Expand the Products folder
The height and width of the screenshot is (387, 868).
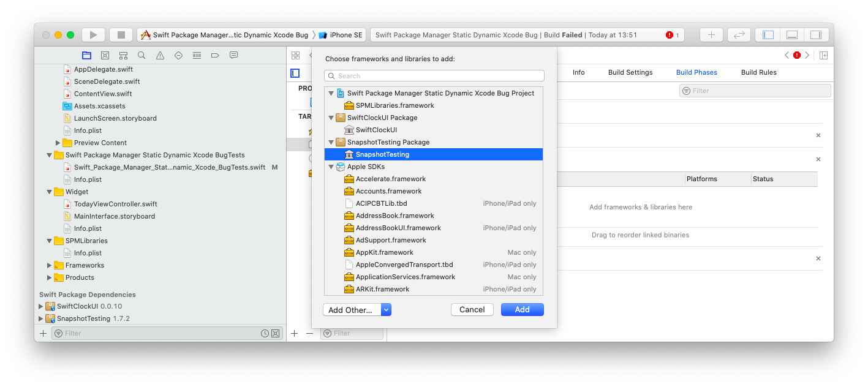click(50, 277)
